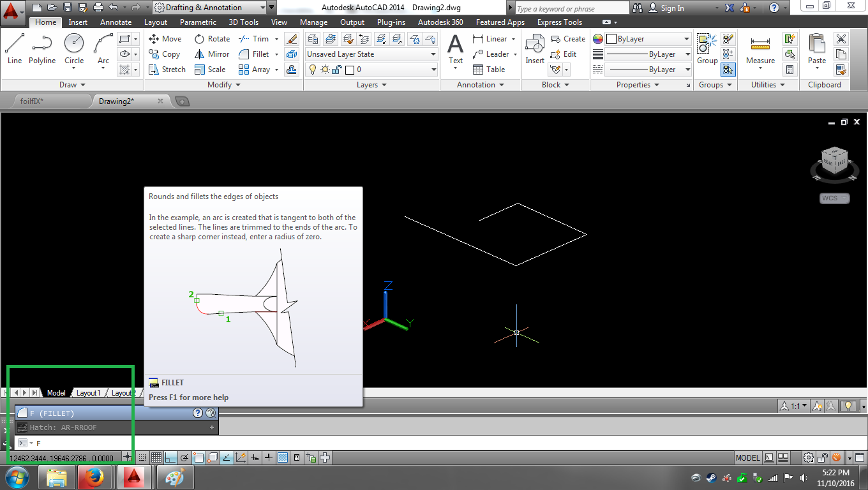This screenshot has width=868, height=490.
Task: Click the Move tool
Action: pyautogui.click(x=165, y=39)
